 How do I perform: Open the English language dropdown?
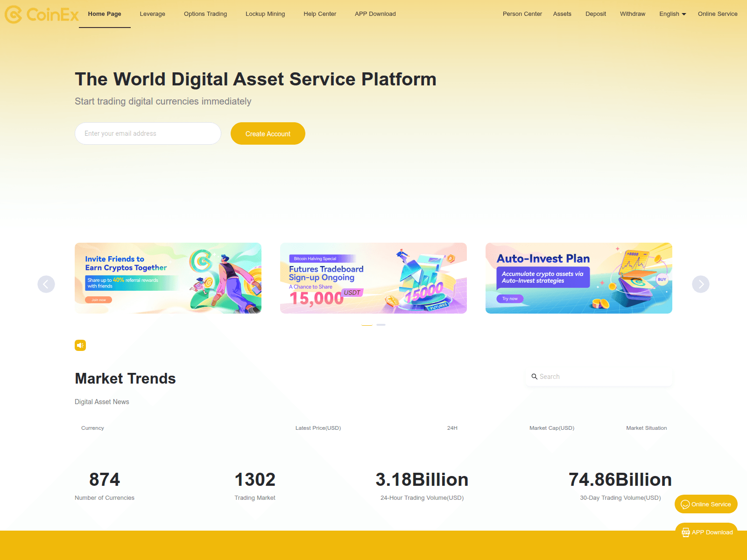(x=672, y=14)
